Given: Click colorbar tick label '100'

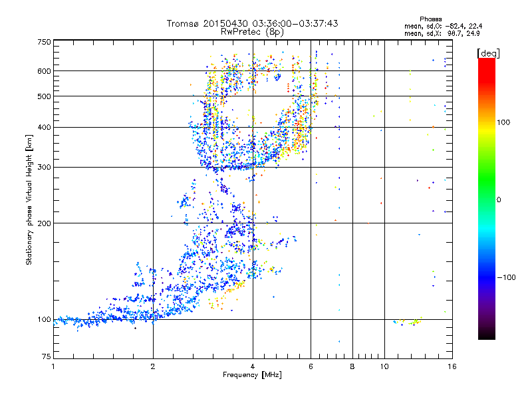Looking at the screenshot, I should (503, 122).
